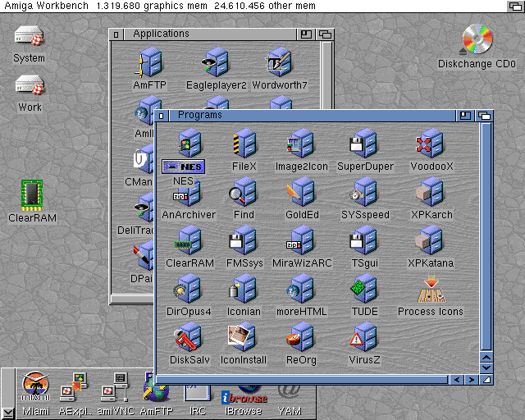Click Programs window up scroll arrow
The image size is (525, 420).
(x=486, y=358)
